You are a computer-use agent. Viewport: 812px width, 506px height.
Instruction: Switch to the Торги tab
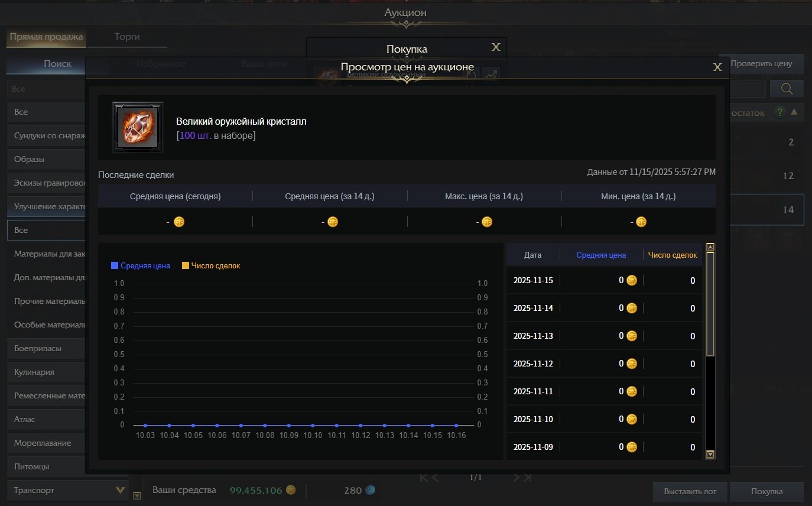(x=127, y=37)
